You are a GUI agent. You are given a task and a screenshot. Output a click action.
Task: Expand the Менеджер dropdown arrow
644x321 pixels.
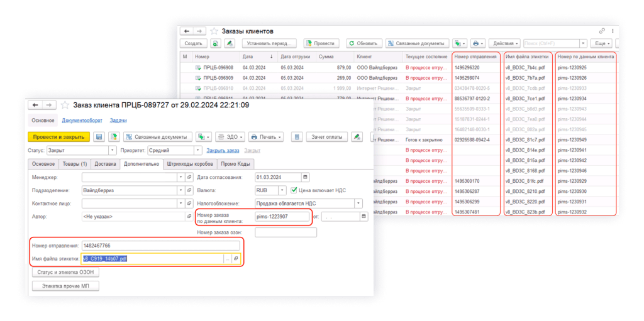tap(182, 177)
